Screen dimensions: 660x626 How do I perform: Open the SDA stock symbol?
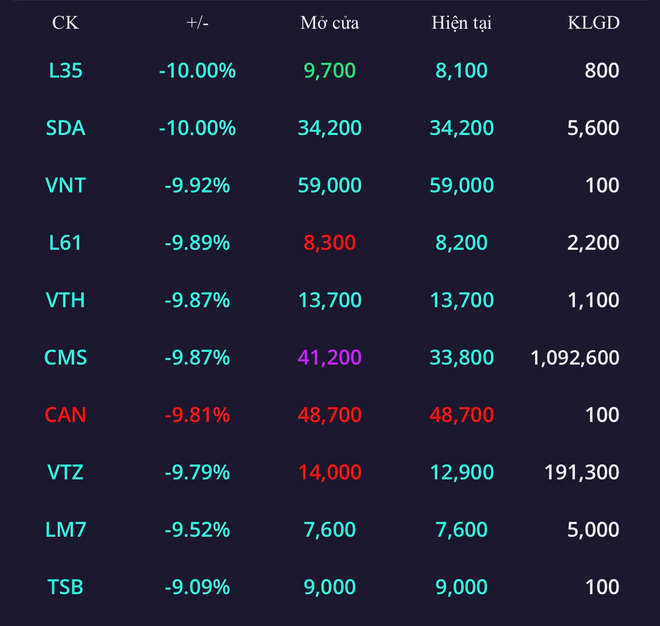coord(65,128)
